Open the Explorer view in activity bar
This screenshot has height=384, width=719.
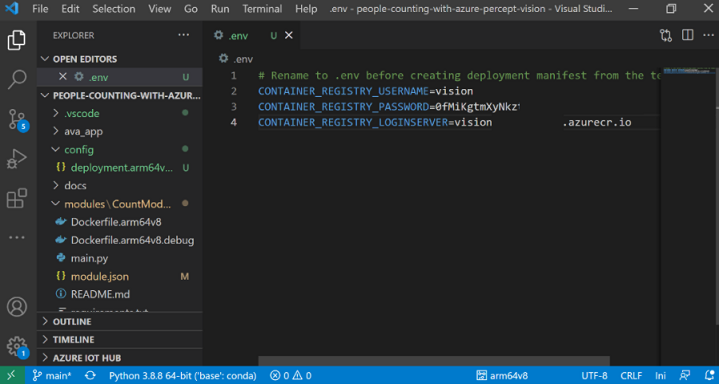tap(17, 40)
